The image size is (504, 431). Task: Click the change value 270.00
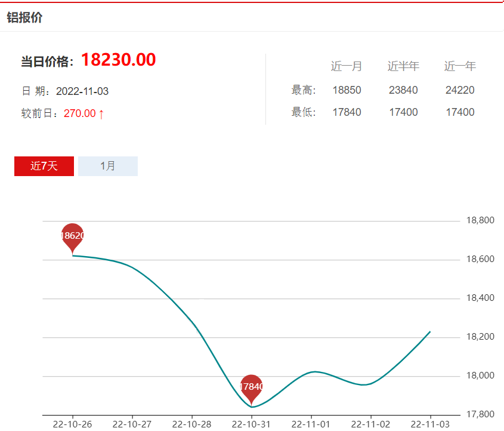tap(80, 113)
